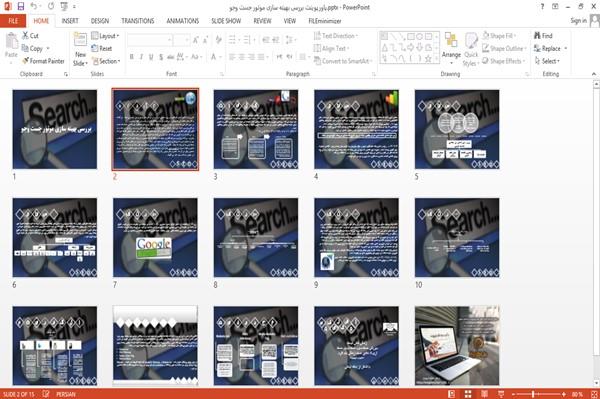The width and height of the screenshot is (600, 399).
Task: Toggle Underline formatting
Action: point(151,57)
